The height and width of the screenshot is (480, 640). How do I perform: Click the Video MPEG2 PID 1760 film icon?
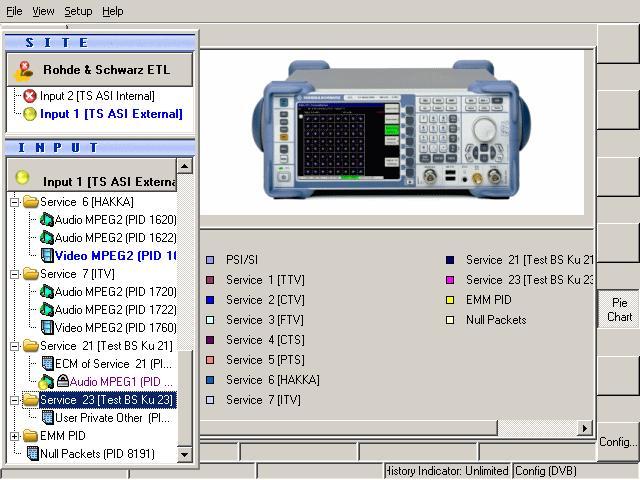46,328
